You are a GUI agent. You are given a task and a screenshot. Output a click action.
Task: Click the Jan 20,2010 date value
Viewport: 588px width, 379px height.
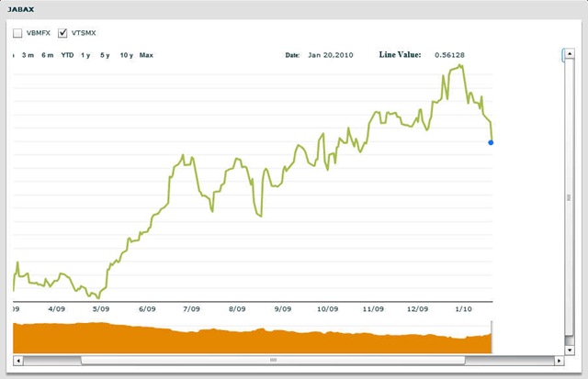[331, 55]
